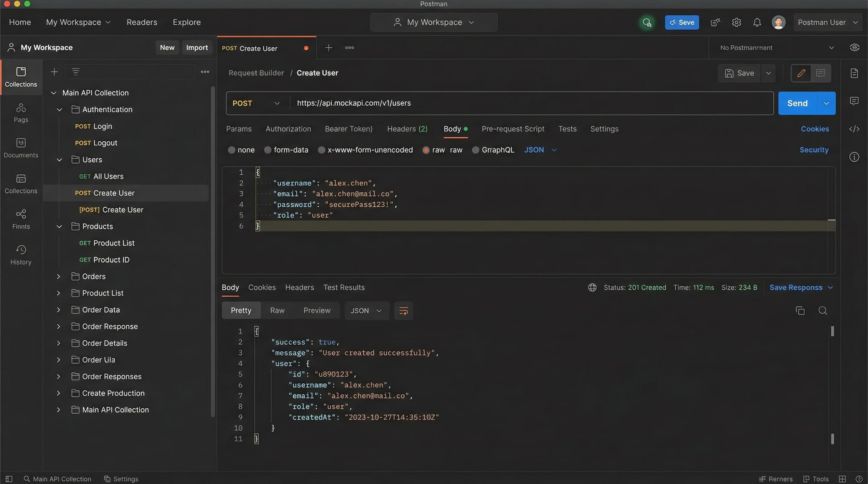Switch to the Tests tab
The width and height of the screenshot is (868, 484).
(x=567, y=129)
